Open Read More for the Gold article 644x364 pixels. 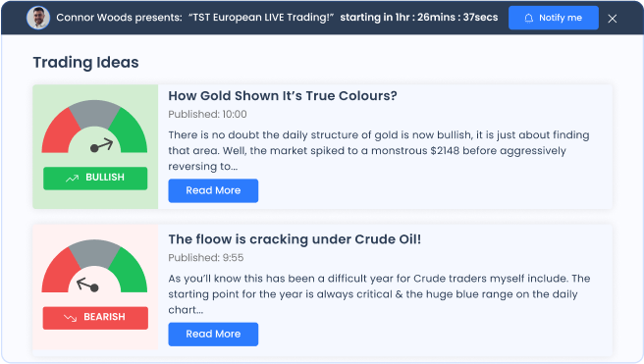pos(213,190)
